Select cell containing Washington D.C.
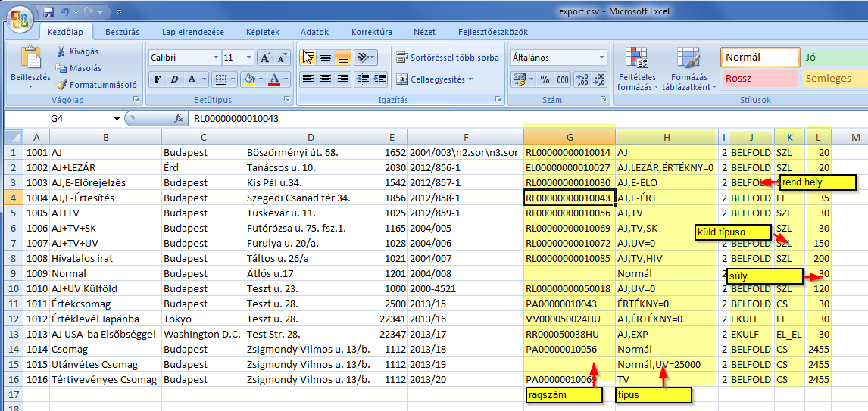This screenshot has height=411, width=868. click(203, 334)
